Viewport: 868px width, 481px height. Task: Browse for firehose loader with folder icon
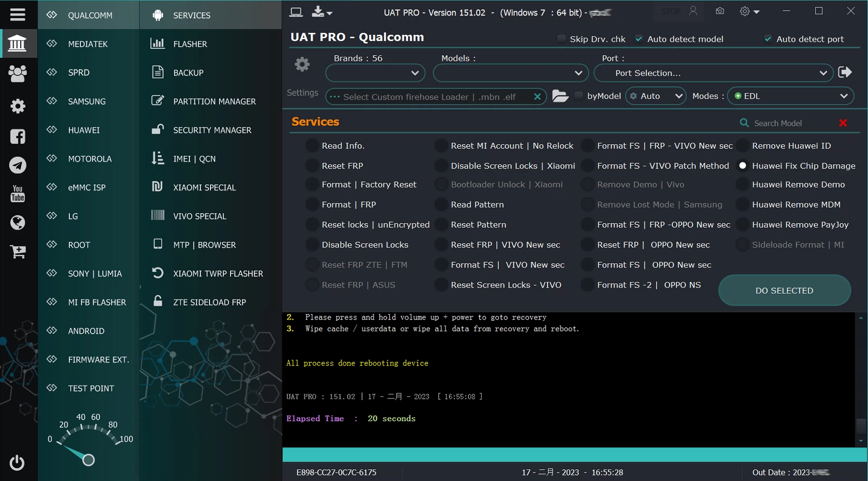click(x=560, y=96)
